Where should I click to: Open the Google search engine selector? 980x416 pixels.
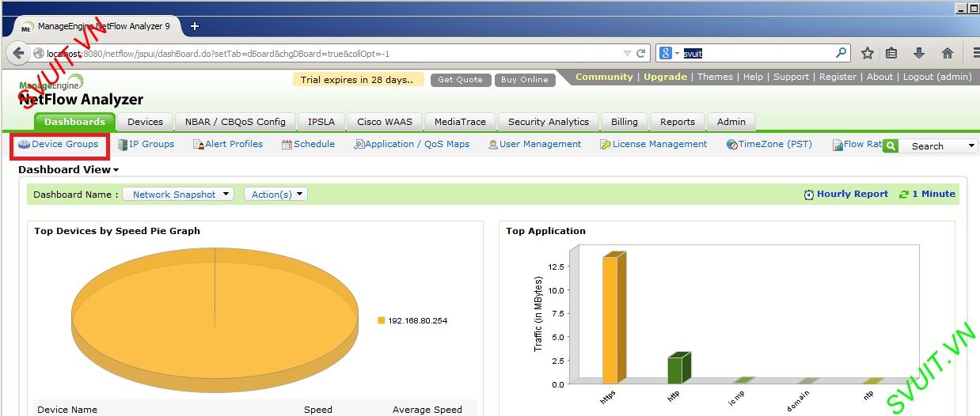coord(670,53)
